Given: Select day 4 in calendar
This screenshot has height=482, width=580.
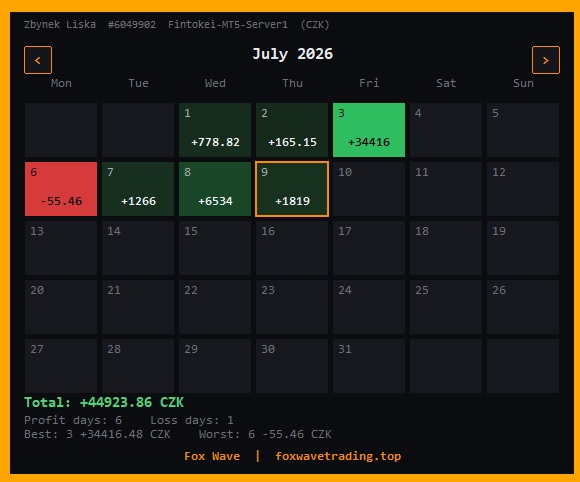Looking at the screenshot, I should click(446, 130).
